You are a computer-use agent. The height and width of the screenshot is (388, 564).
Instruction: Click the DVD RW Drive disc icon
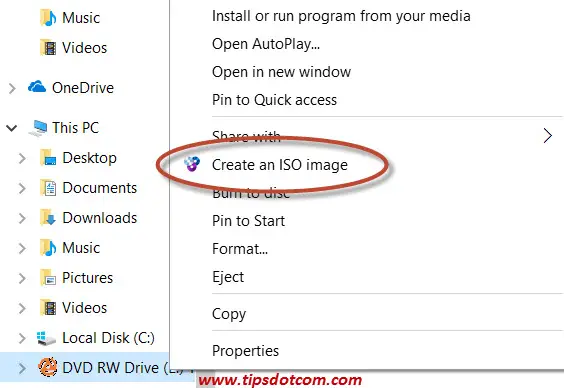coord(48,367)
